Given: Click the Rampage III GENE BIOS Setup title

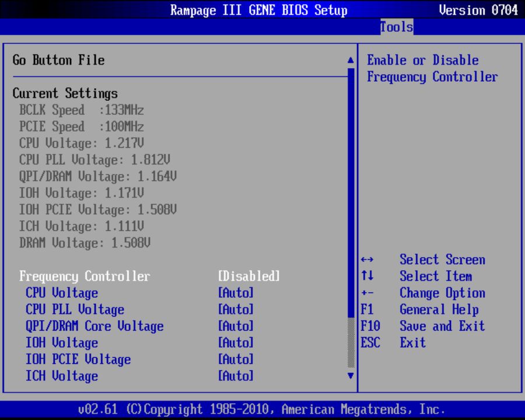Looking at the screenshot, I should coord(259,10).
